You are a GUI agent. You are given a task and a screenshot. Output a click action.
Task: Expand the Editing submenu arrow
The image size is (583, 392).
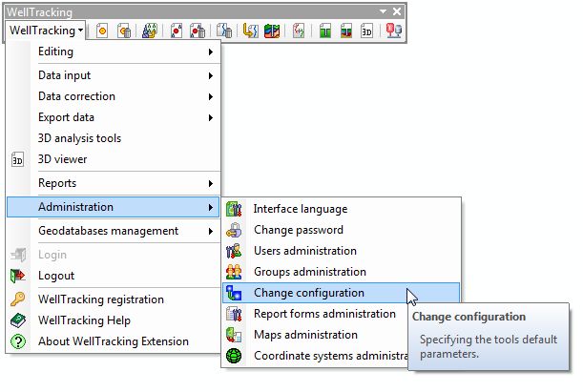211,52
